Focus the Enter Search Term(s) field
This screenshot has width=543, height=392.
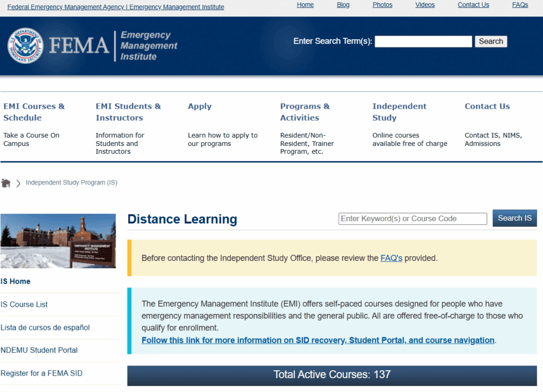pyautogui.click(x=423, y=41)
